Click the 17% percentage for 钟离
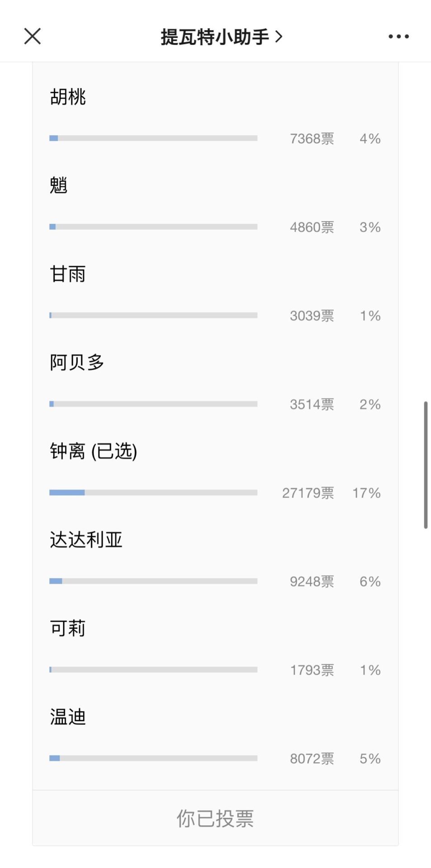 point(366,493)
